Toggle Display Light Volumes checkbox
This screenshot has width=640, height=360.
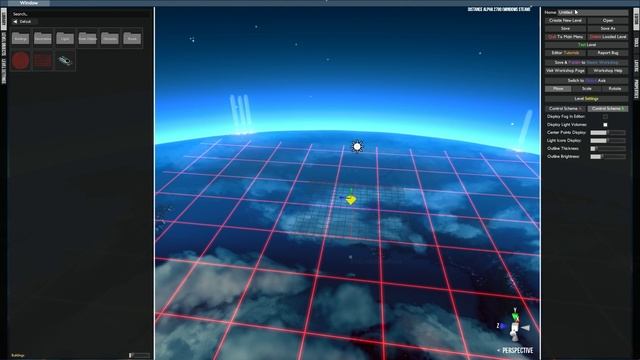[605, 124]
